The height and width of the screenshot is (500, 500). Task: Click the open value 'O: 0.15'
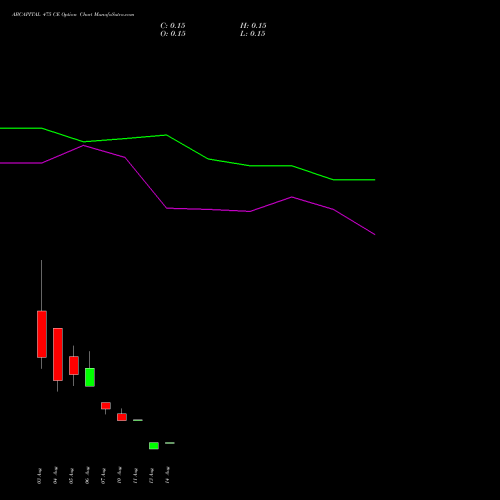pos(173,34)
